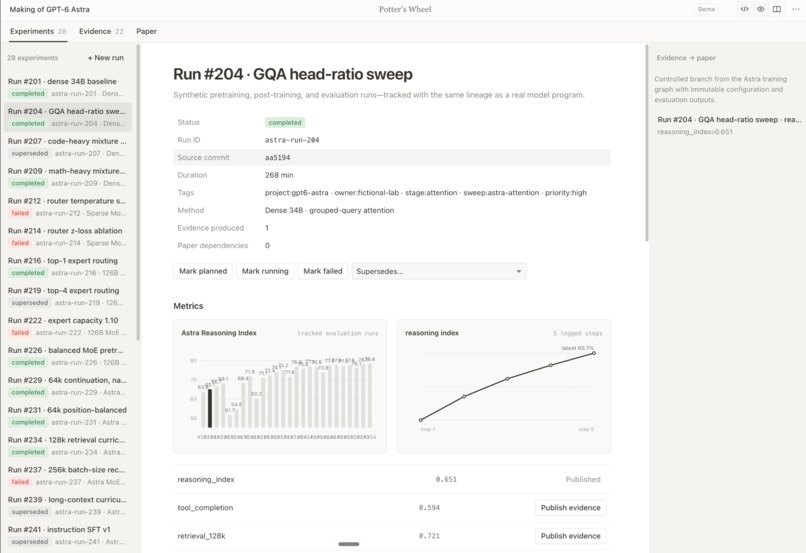Select Run #207 code-heavy mixture
Image resolution: width=806 pixels, height=553 pixels.
[67, 146]
